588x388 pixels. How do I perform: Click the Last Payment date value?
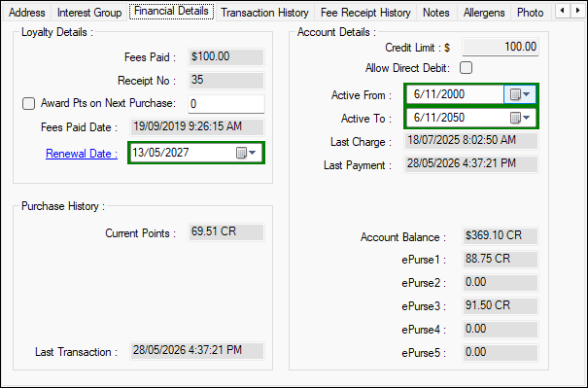(x=471, y=164)
